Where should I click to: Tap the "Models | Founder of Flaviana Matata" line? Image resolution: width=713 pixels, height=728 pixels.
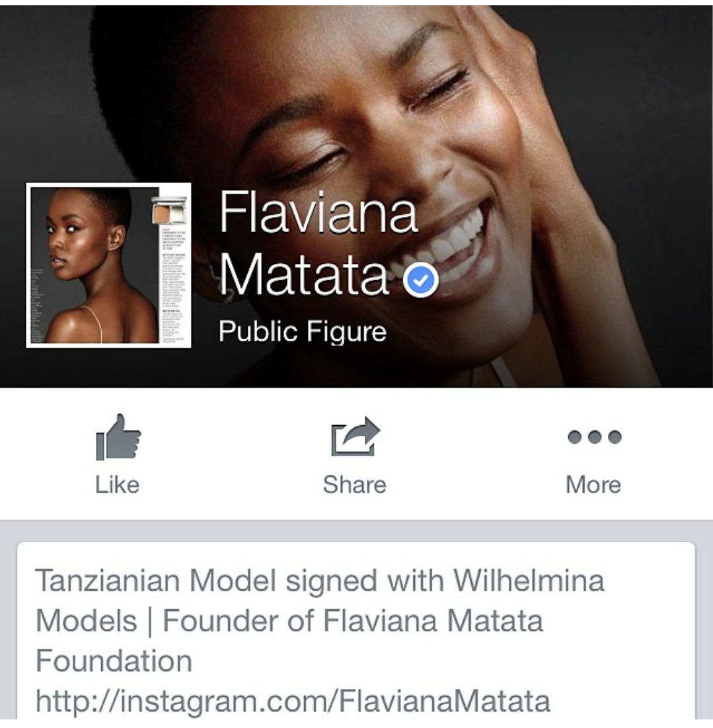pos(289,621)
